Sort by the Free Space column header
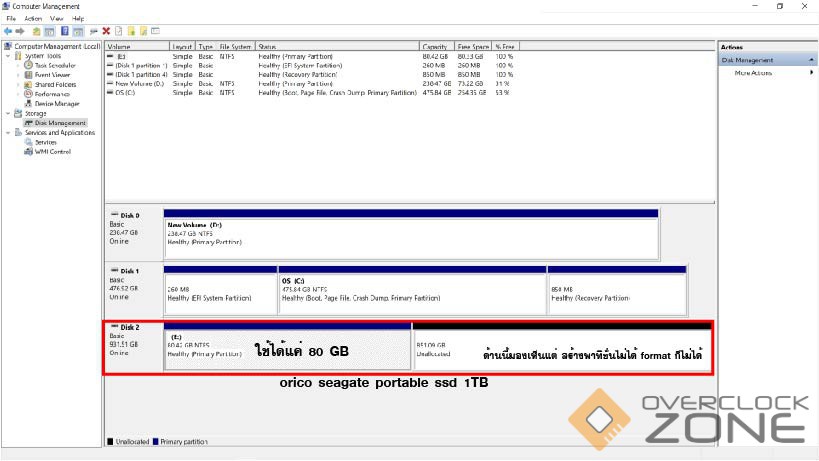819x461 pixels. 473,46
